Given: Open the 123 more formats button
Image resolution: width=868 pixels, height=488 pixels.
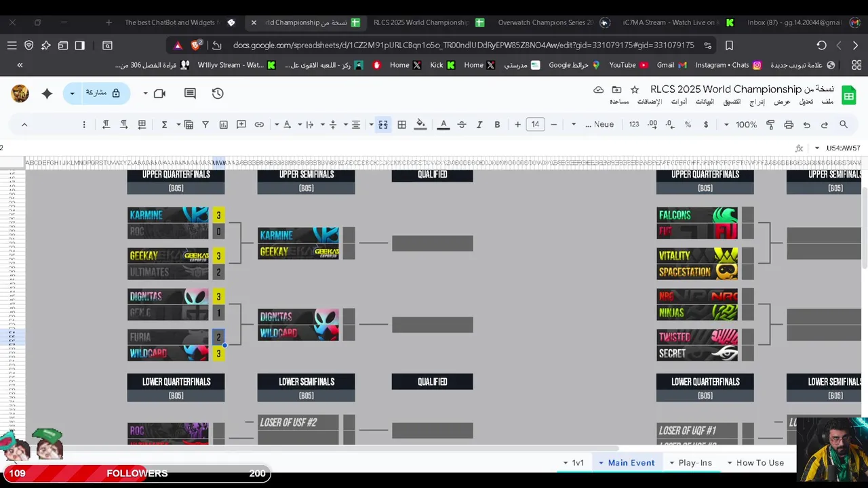Looking at the screenshot, I should click(x=634, y=125).
